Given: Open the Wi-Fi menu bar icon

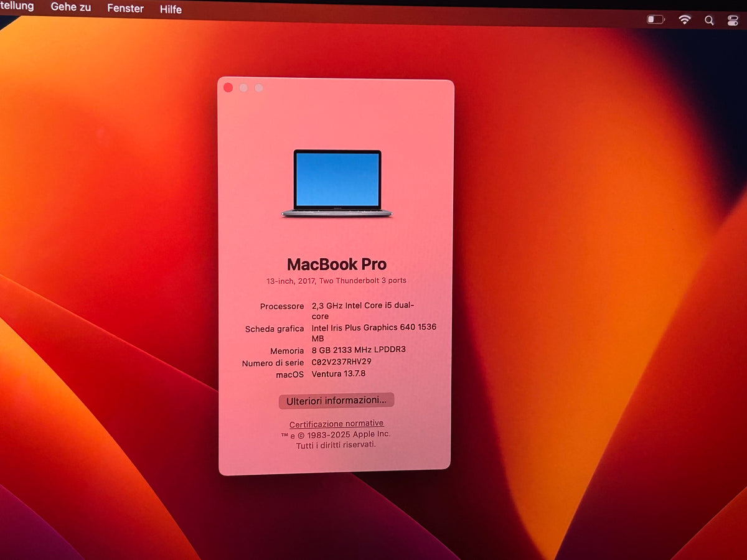Looking at the screenshot, I should click(685, 20).
